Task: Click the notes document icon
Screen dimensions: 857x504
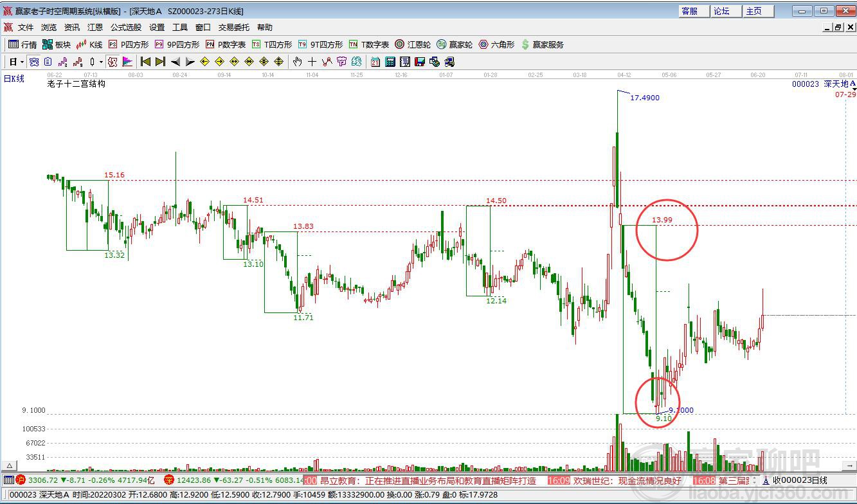Action: click(x=405, y=62)
